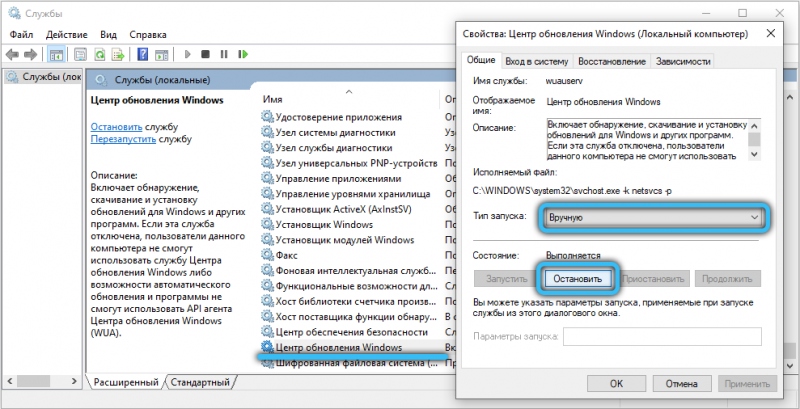The image size is (800, 409).
Task: Click the Остановить button in dialog
Action: [577, 279]
